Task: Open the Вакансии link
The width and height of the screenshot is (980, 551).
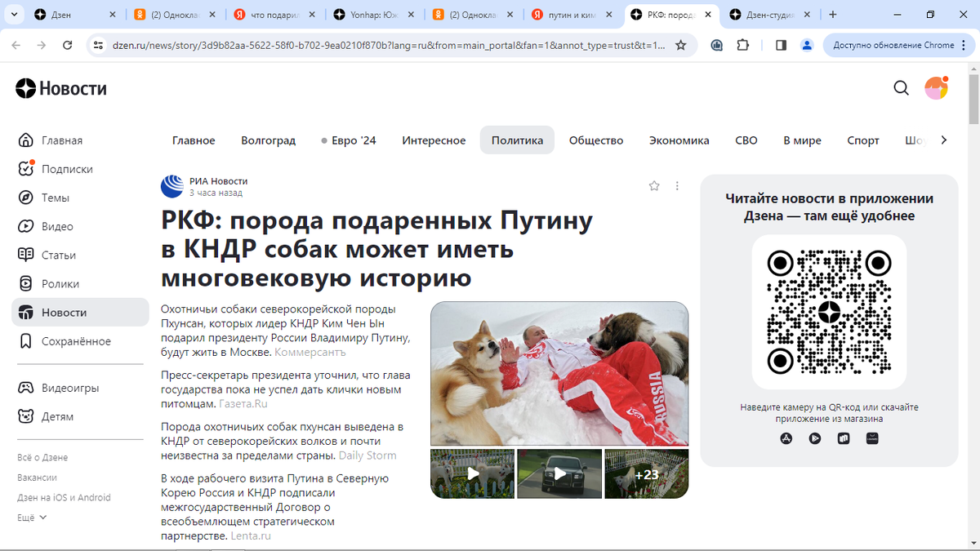Action: tap(37, 478)
